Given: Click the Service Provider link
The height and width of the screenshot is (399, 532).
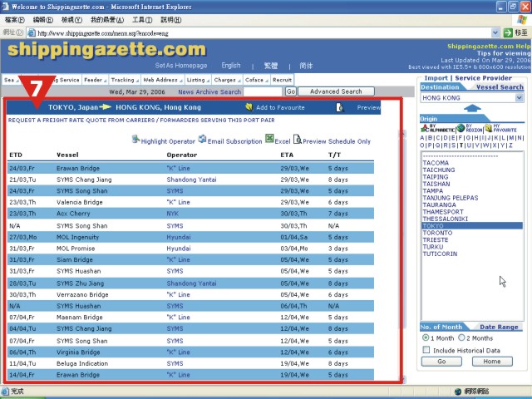Looking at the screenshot, I should (x=483, y=78).
